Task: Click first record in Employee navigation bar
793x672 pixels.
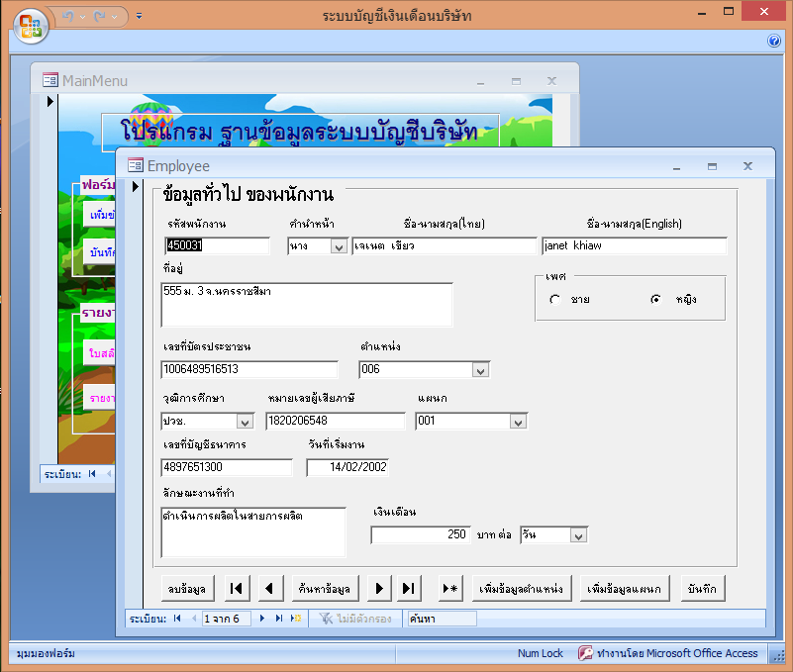Action: (177, 618)
